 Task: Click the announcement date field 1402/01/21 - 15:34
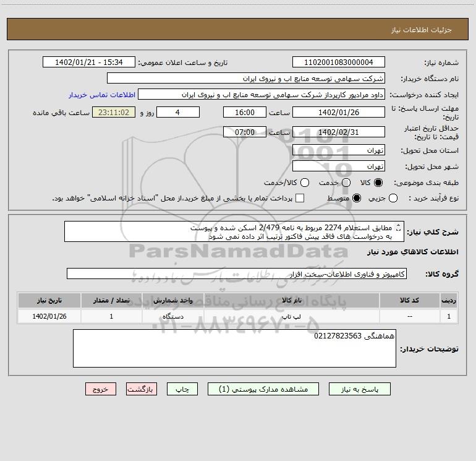(89, 62)
